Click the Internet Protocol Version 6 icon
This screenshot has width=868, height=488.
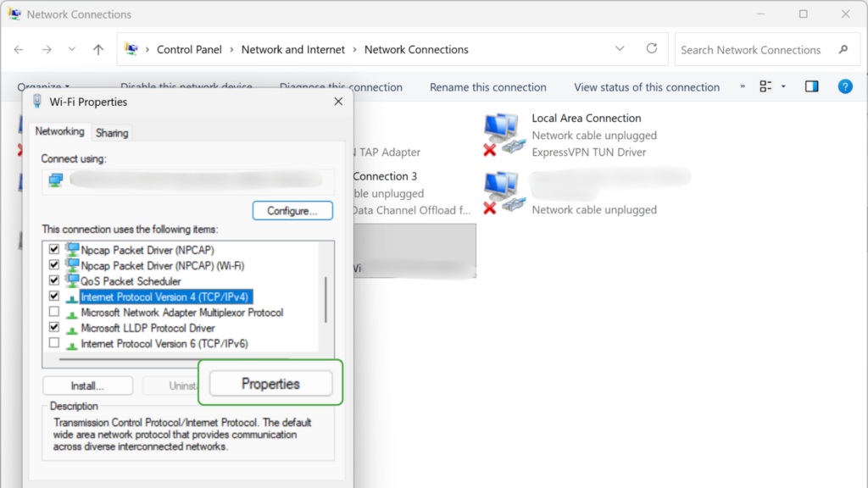(x=71, y=346)
